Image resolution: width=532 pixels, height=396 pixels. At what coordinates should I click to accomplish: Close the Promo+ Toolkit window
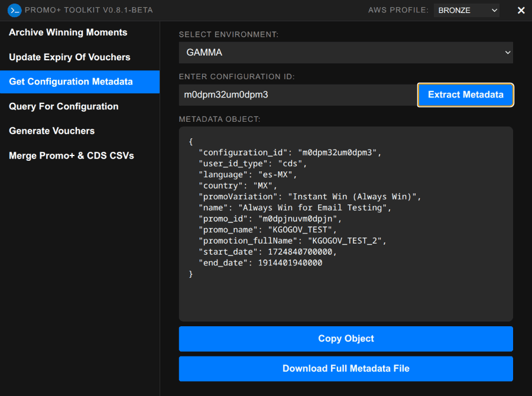[521, 10]
